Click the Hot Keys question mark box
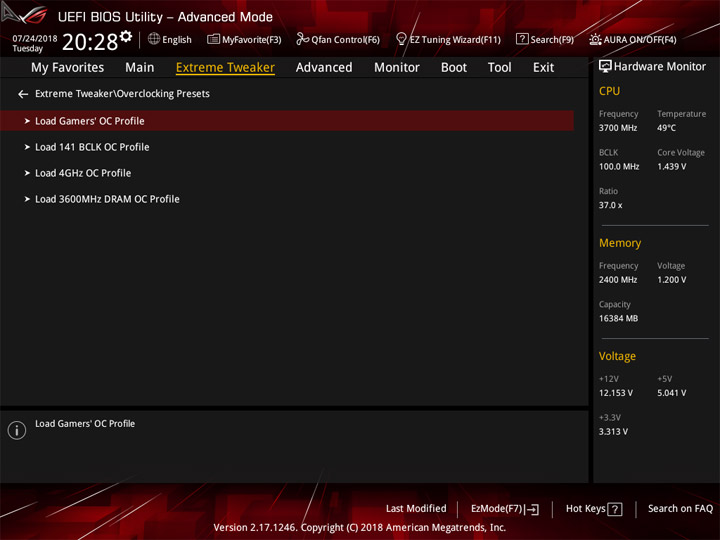 (x=614, y=509)
